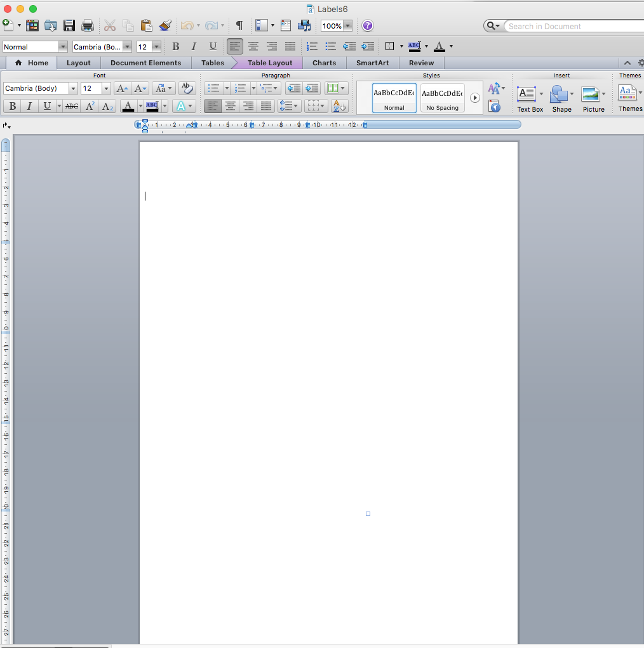Expand the Cambria (Body) font dropdown
Viewport: 644px width, 648px height.
tap(73, 89)
